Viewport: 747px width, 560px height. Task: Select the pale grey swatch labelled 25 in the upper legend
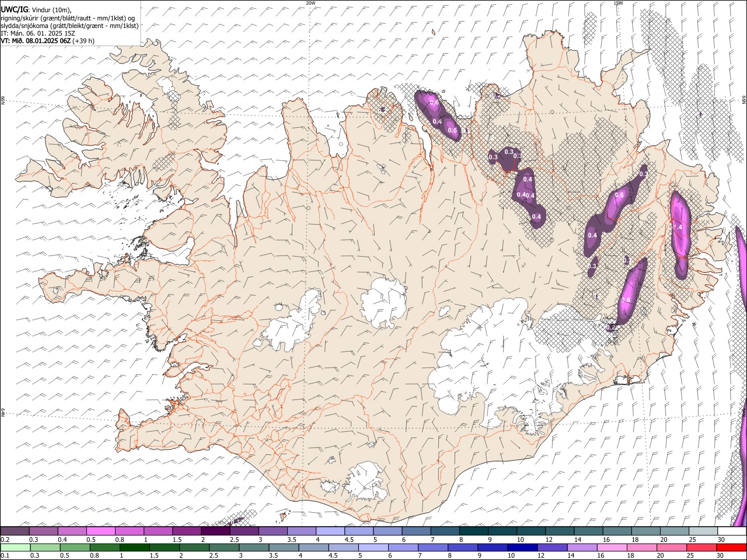[703, 531]
